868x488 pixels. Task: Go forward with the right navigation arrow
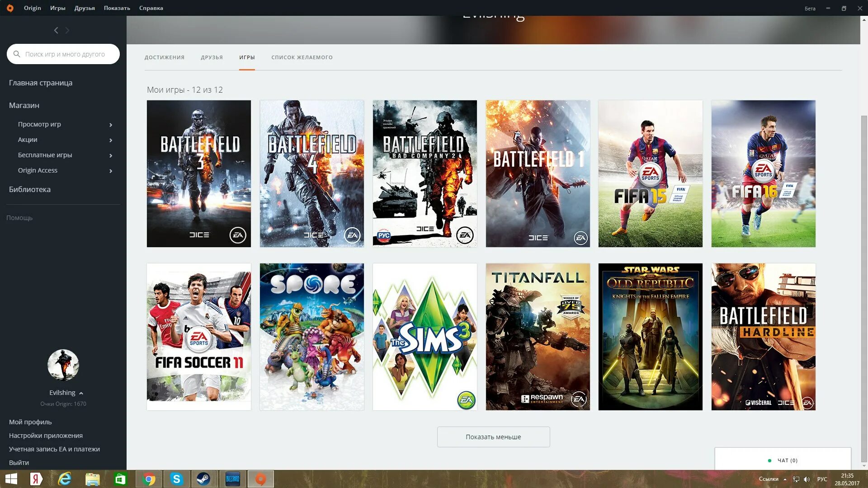[67, 30]
